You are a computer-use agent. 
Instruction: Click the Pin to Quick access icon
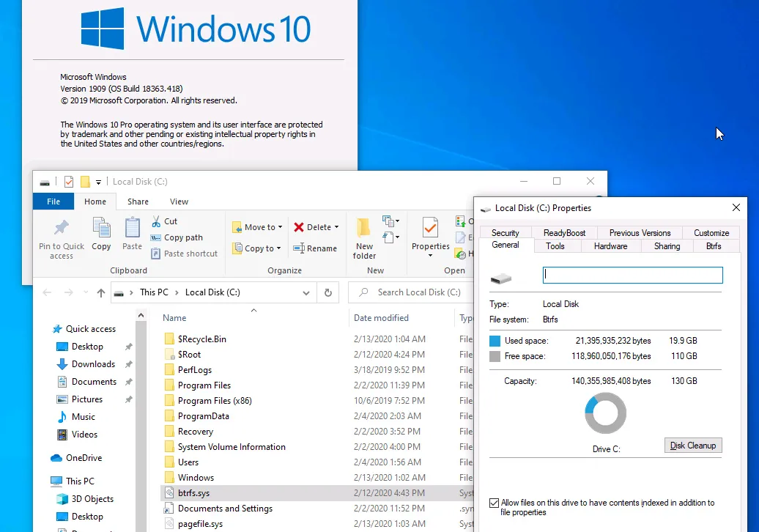[62, 228]
